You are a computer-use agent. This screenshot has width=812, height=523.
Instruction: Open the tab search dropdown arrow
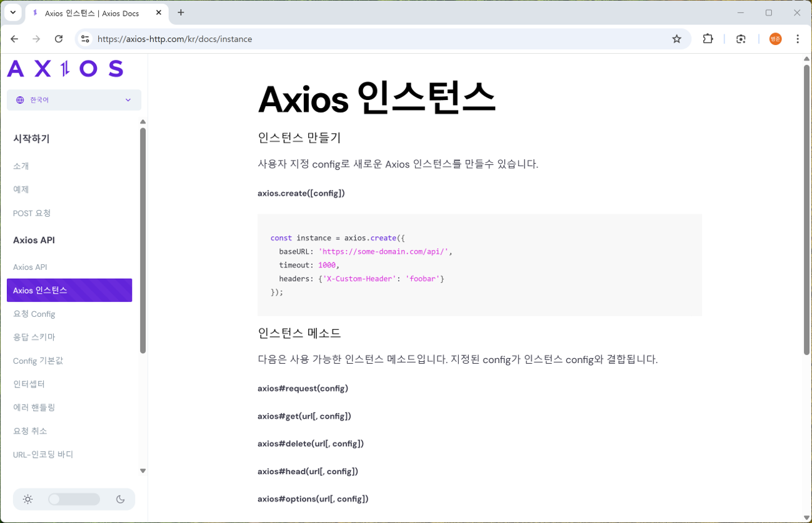(13, 12)
